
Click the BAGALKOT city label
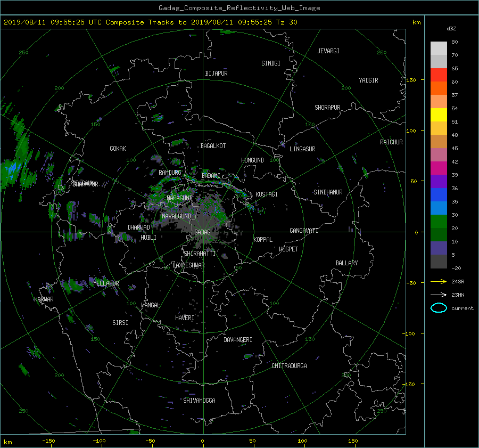(213, 146)
